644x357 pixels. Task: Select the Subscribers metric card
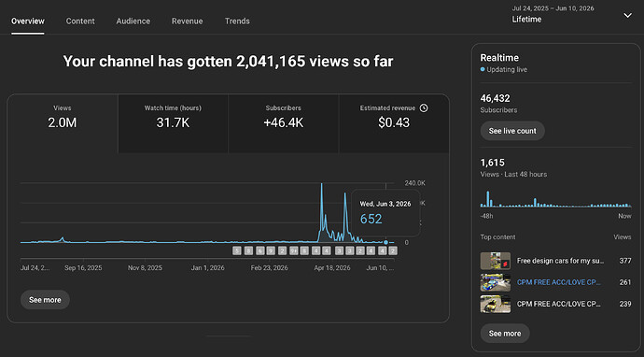(284, 123)
